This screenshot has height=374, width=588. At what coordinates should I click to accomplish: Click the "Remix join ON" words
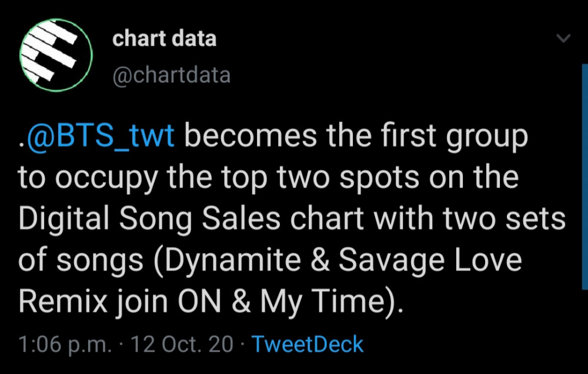[x=120, y=302]
